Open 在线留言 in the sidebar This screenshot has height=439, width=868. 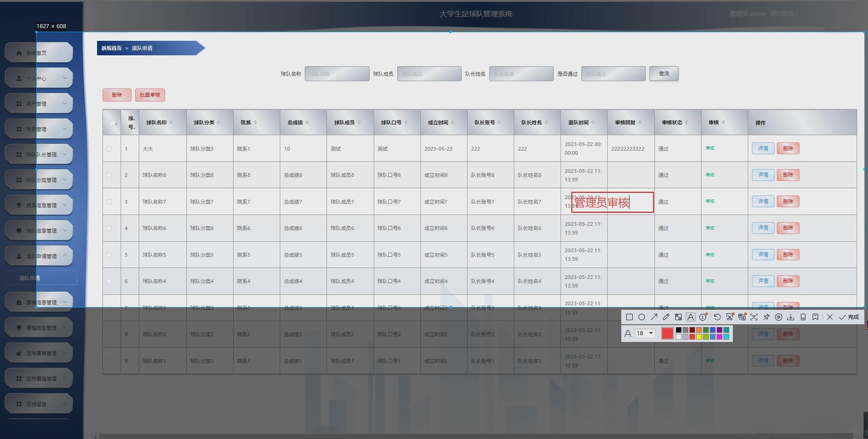click(x=39, y=404)
